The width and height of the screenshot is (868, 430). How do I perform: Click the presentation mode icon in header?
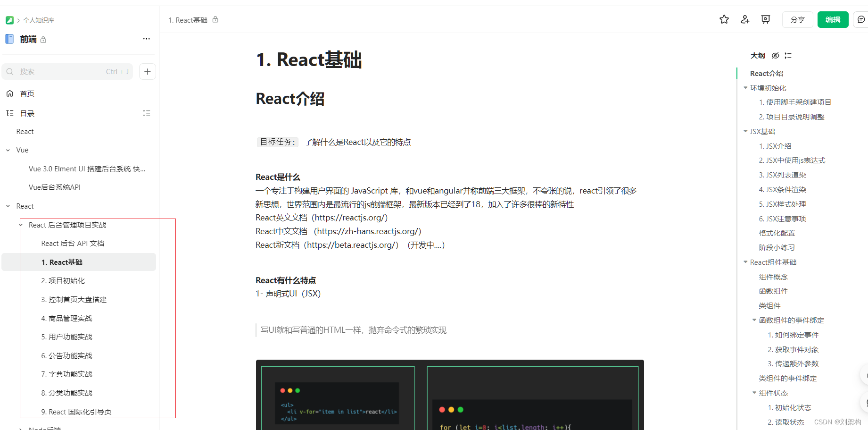766,19
